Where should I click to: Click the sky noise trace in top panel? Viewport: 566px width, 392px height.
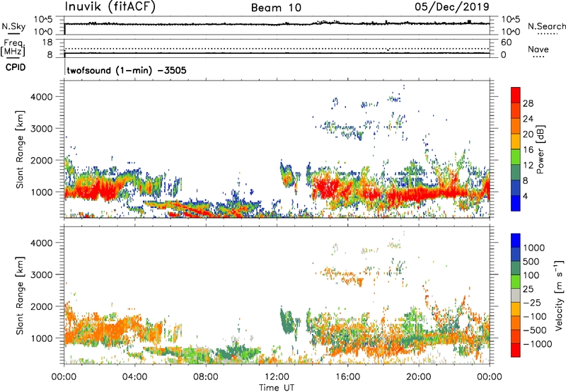click(x=277, y=24)
